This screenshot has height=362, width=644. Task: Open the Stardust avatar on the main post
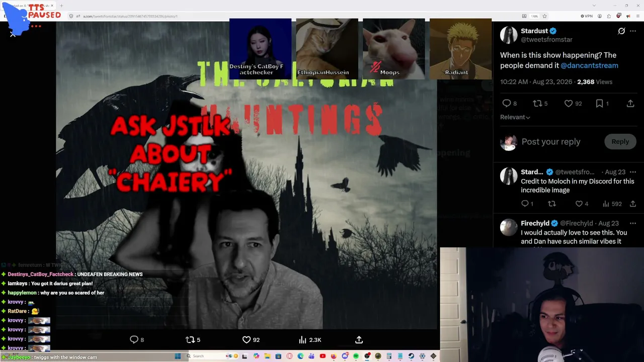pyautogui.click(x=509, y=35)
